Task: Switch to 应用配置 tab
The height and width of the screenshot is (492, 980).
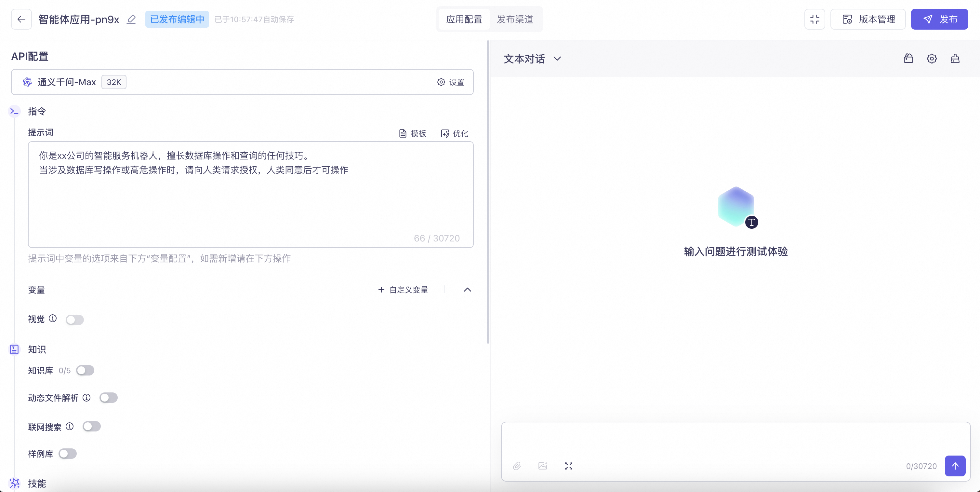Action: click(x=464, y=19)
